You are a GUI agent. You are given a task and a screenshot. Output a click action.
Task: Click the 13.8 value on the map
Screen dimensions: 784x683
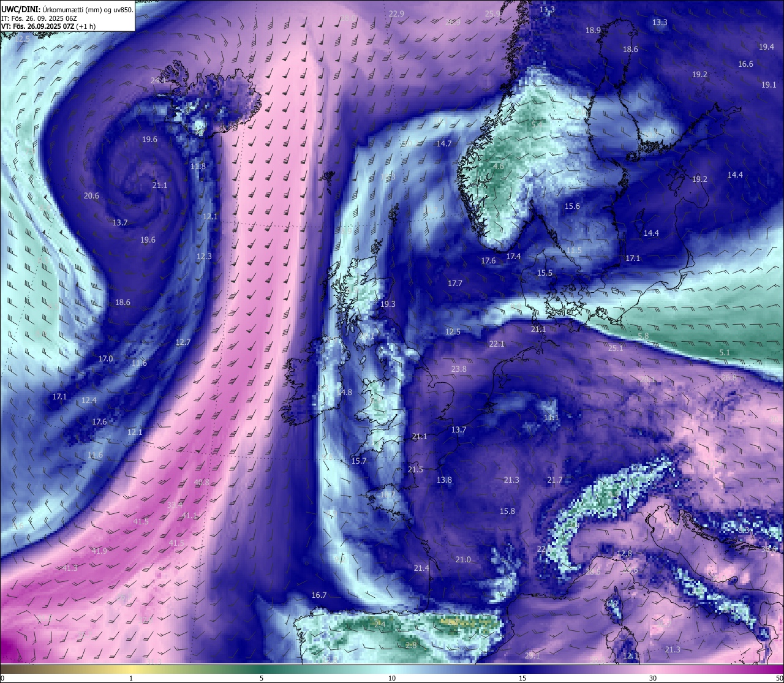coord(444,480)
